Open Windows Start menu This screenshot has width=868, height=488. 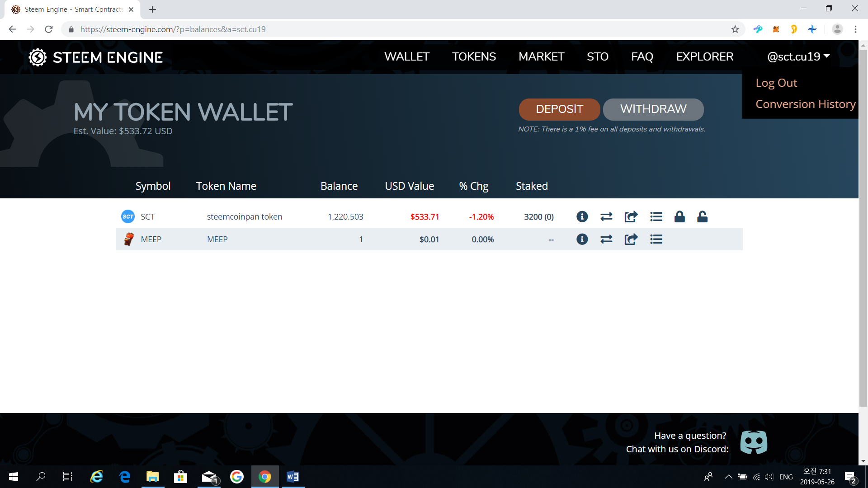(x=14, y=477)
